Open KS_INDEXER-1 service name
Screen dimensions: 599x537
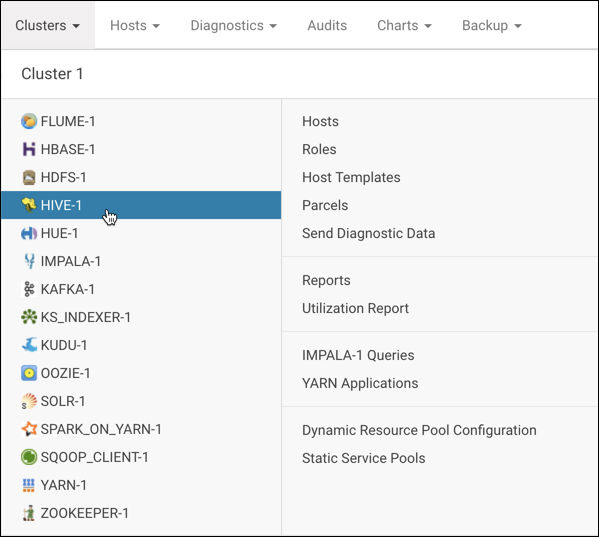tap(86, 317)
